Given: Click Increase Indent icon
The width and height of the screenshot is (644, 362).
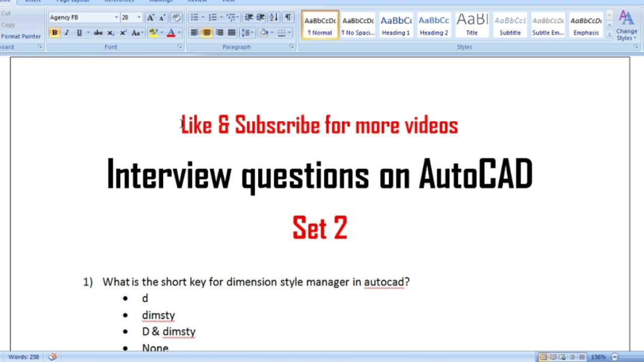Looking at the screenshot, I should 261,18.
